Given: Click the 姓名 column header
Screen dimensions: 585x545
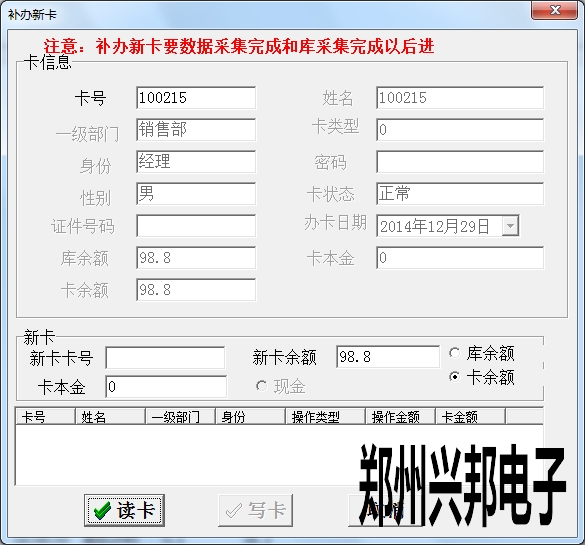Looking at the screenshot, I should pos(110,416).
